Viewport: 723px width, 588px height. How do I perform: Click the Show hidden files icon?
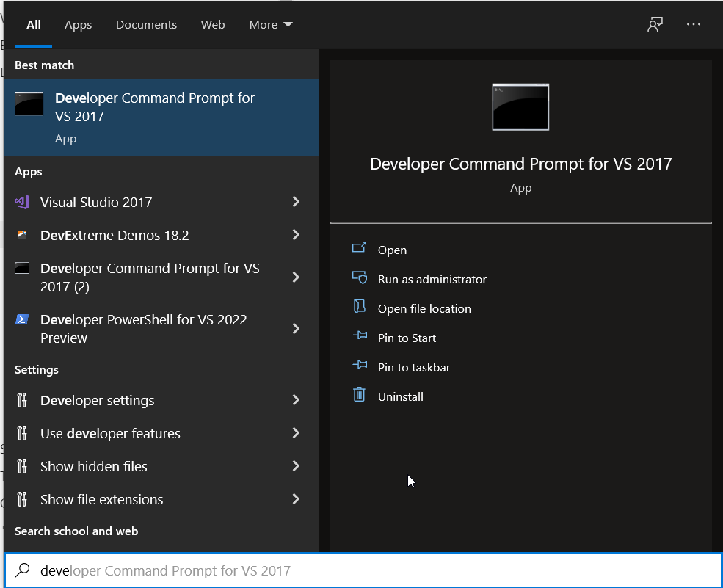(x=22, y=466)
